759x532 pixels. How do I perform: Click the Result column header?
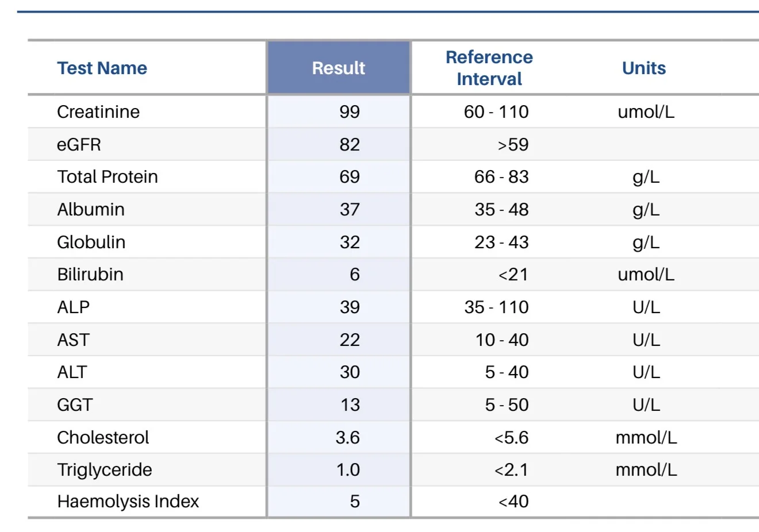tap(339, 68)
